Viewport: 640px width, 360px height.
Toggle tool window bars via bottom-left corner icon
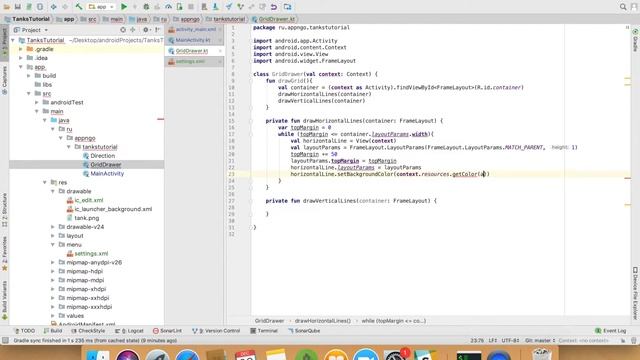(x=5, y=340)
